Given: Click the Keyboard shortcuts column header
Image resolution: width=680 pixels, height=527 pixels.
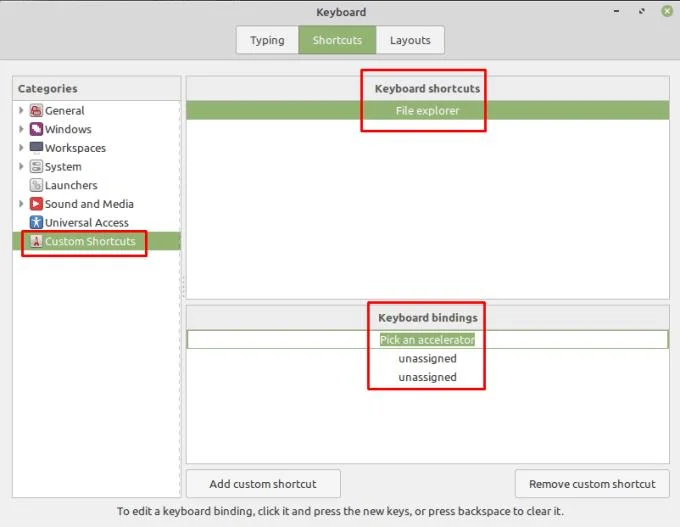Looking at the screenshot, I should [x=428, y=88].
